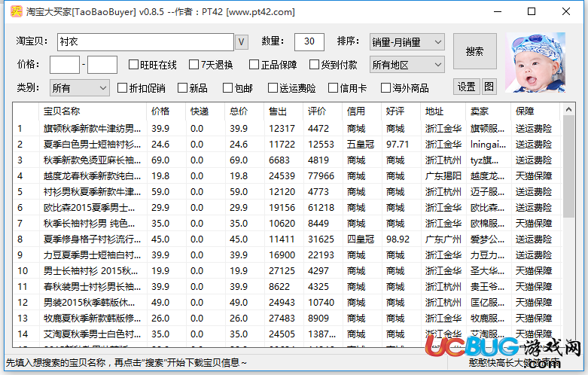Select row 牧鹿夏秋季新款韩版修...

click(287, 319)
